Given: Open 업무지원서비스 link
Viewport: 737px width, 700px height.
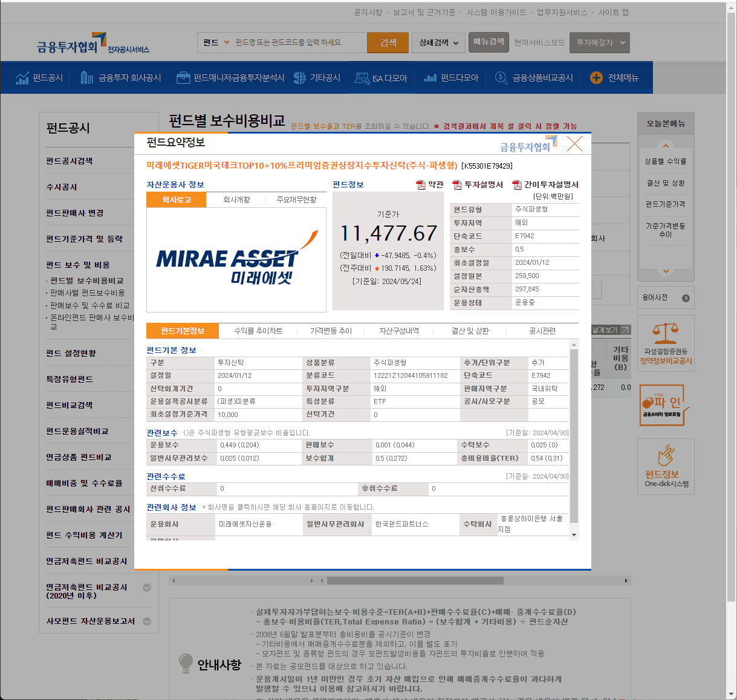Looking at the screenshot, I should tap(562, 12).
